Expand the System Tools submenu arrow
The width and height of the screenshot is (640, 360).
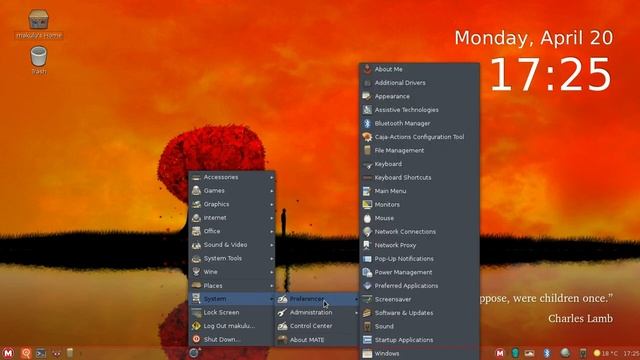[271, 258]
